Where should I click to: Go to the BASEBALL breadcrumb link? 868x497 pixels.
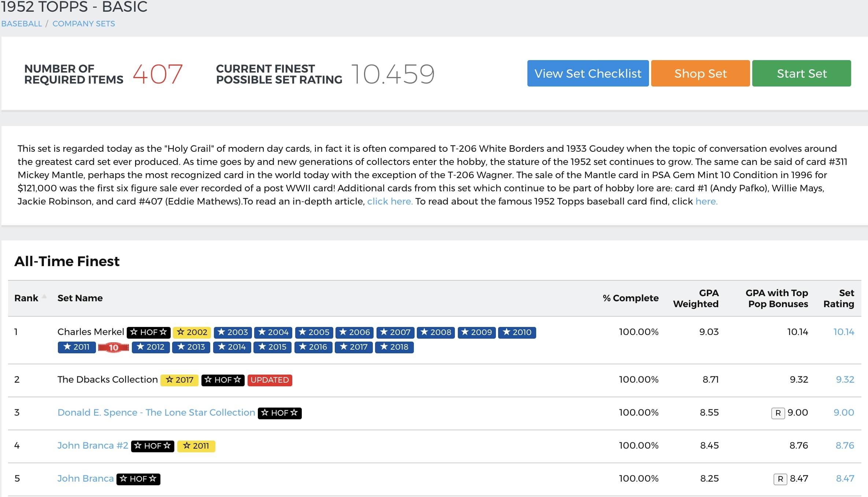(x=22, y=23)
